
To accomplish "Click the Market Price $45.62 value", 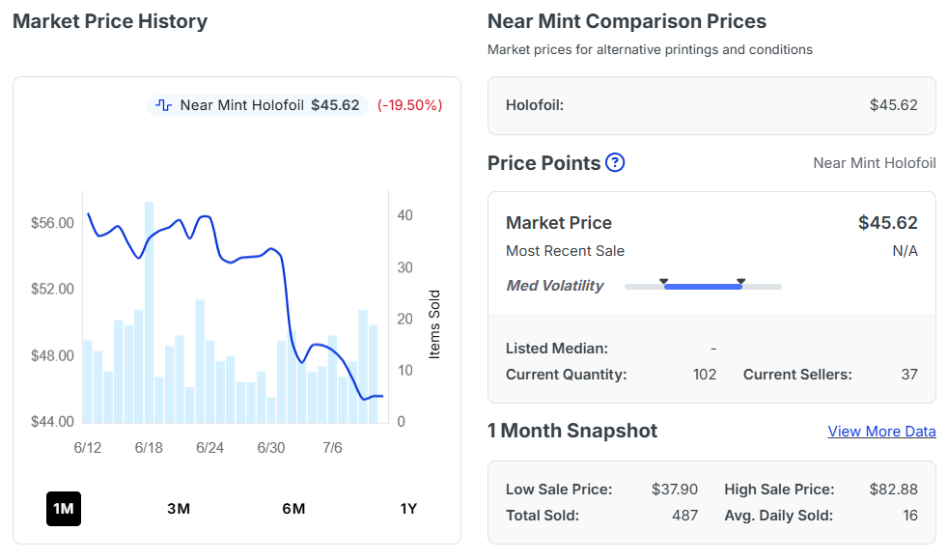I will click(x=887, y=222).
